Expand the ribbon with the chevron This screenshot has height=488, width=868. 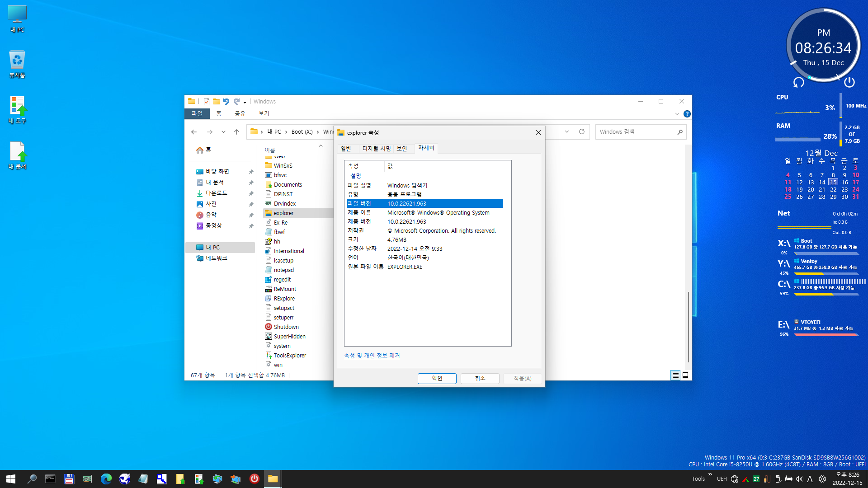coord(677,114)
